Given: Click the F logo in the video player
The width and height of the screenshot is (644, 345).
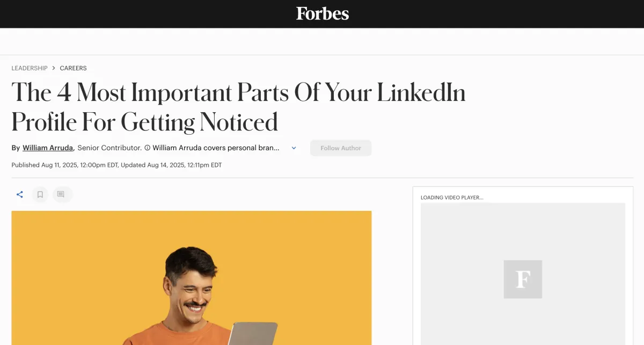Looking at the screenshot, I should pos(523,279).
